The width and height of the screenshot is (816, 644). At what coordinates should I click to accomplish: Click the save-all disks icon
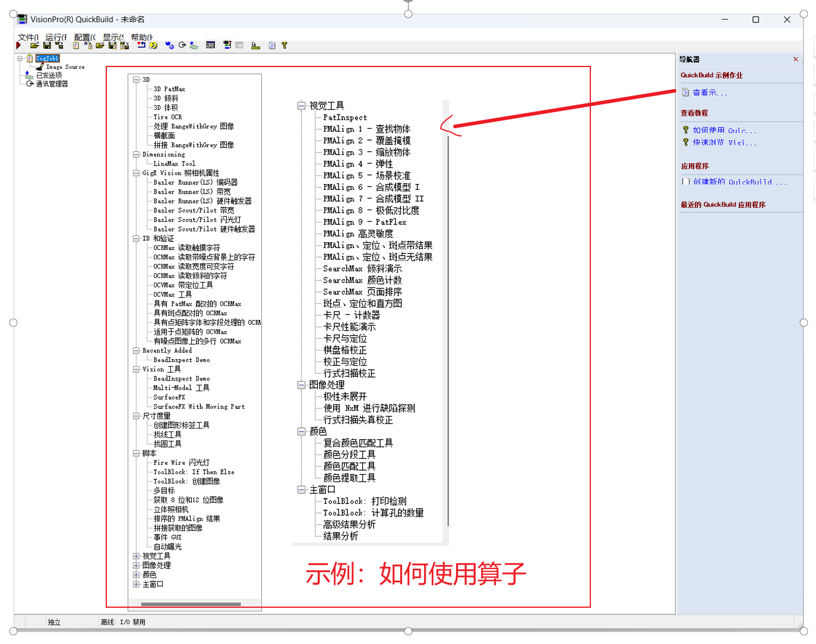(x=59, y=45)
